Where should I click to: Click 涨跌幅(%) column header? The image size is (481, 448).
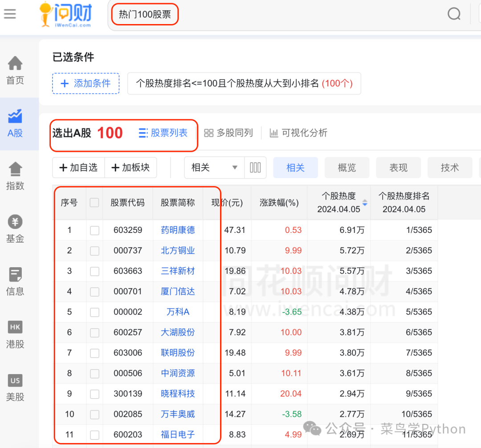pos(279,202)
